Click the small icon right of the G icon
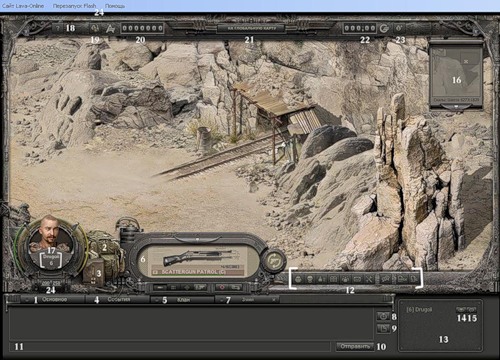Image resolution: width=500 pixels, height=360 pixels. pos(399,28)
